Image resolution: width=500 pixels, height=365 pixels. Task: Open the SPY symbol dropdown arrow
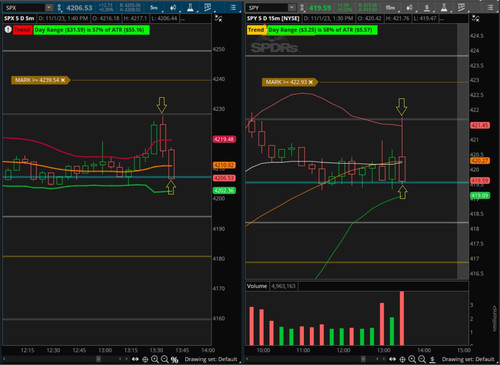(x=292, y=7)
